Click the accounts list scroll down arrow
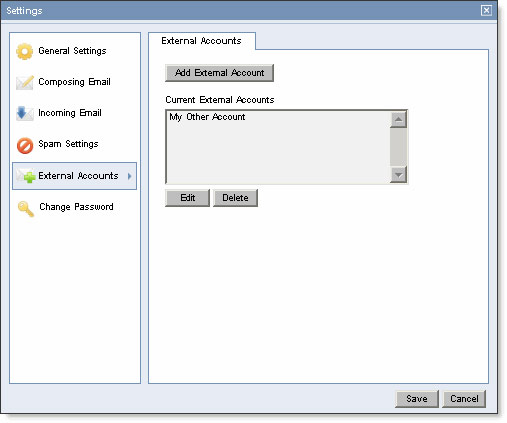Image resolution: width=507 pixels, height=423 pixels. 398,174
